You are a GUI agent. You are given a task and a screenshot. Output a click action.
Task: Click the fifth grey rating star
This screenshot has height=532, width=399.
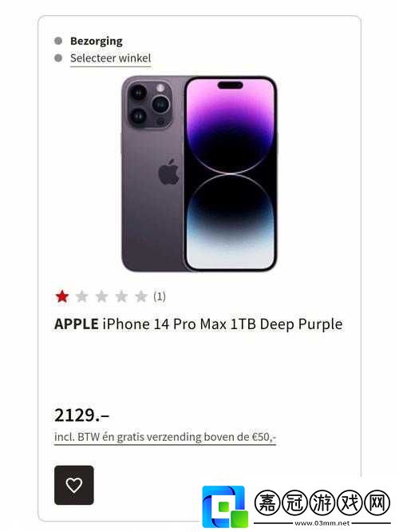click(140, 296)
